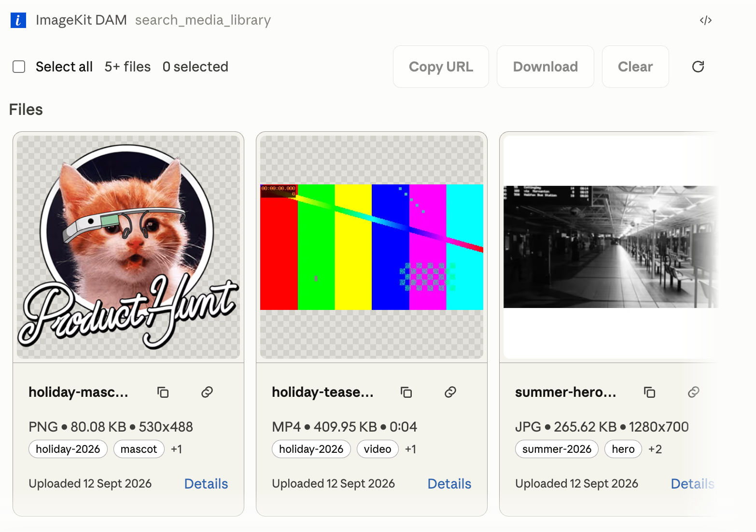Click the holiday-2026 tag on the MP4 card

tap(311, 449)
